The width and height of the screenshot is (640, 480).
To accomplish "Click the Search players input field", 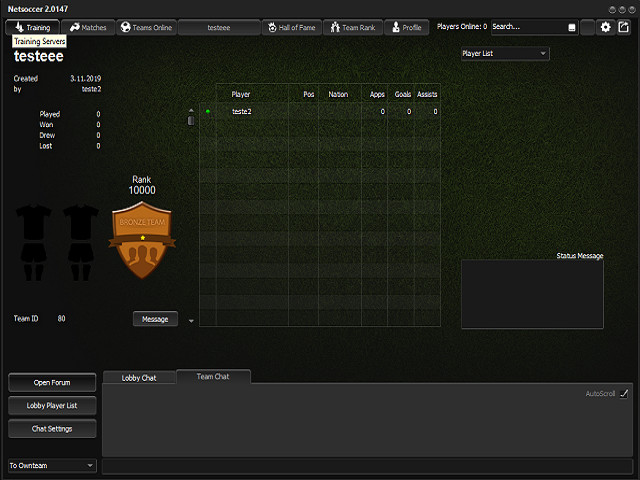I will 525,27.
